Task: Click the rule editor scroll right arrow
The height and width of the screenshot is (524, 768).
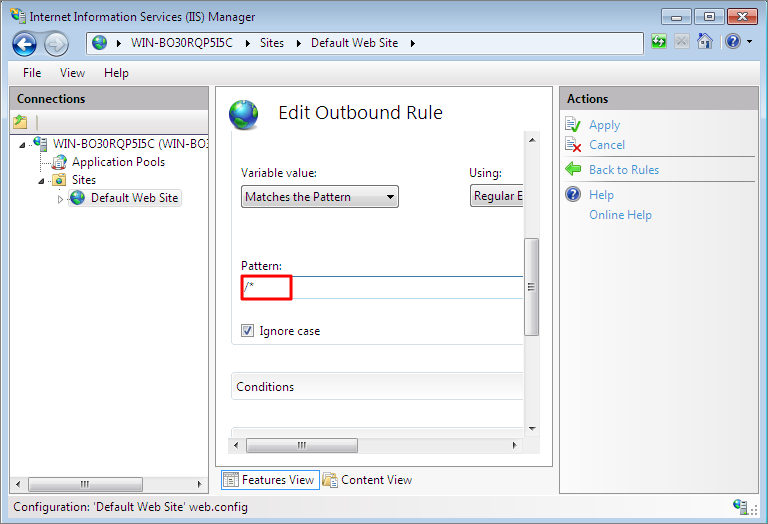Action: coord(514,445)
